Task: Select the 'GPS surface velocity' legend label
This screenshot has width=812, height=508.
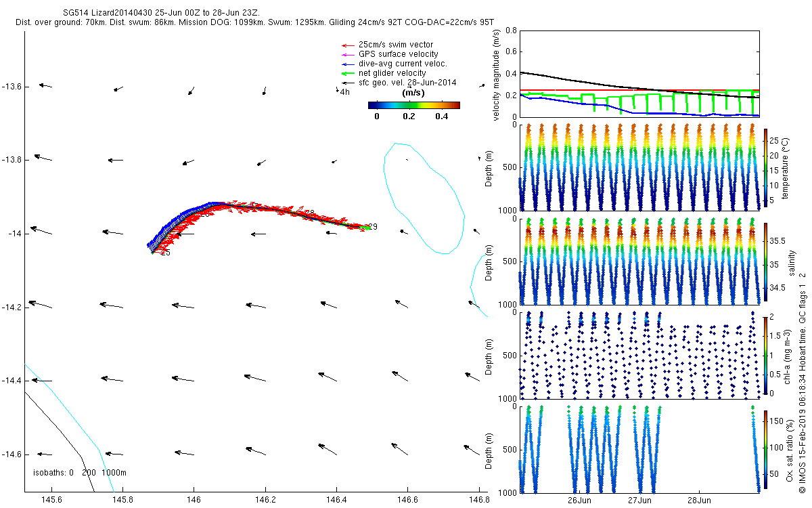Action: coord(398,54)
